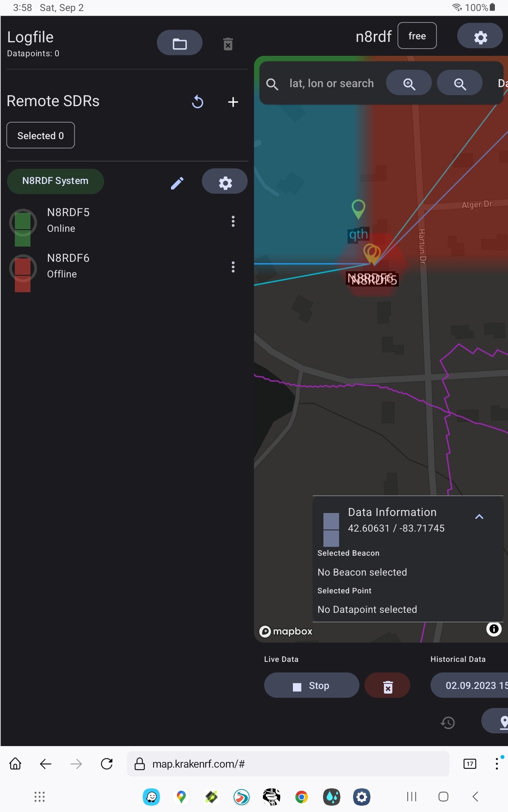508x812 pixels.
Task: Clear live data with red trash button
Action: (387, 686)
